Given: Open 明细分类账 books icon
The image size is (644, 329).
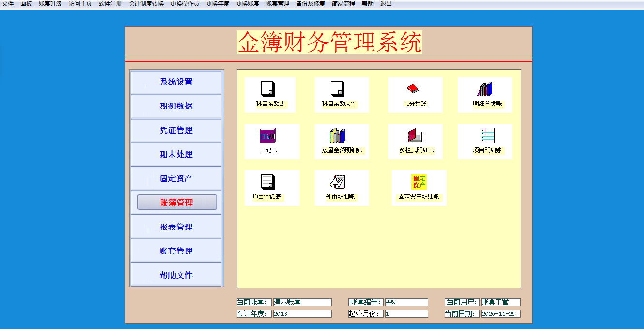Looking at the screenshot, I should coord(485,89).
